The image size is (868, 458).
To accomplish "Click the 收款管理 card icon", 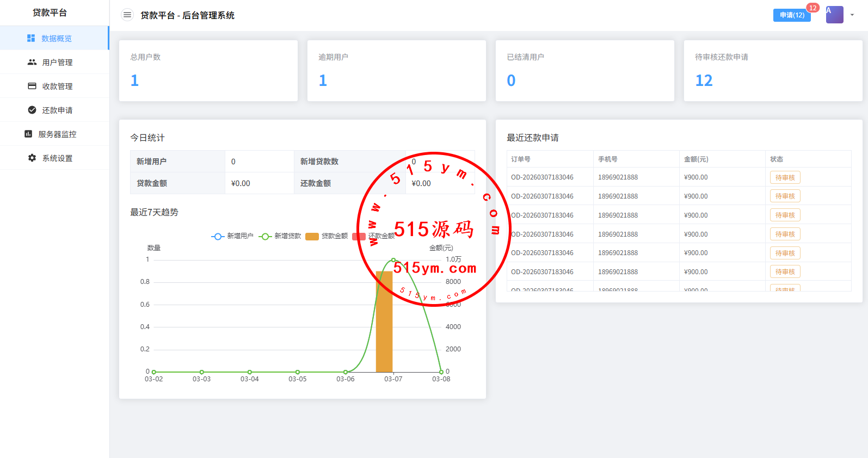I will coord(32,86).
